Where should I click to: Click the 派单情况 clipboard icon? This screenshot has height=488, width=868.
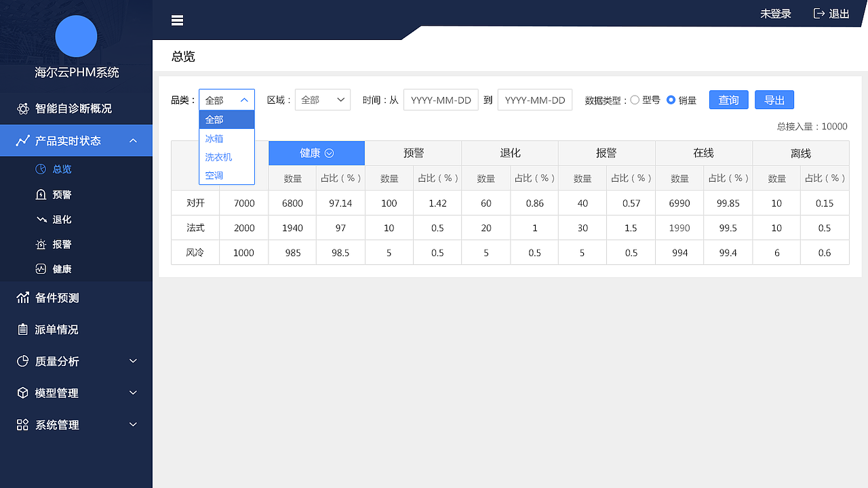pos(23,329)
